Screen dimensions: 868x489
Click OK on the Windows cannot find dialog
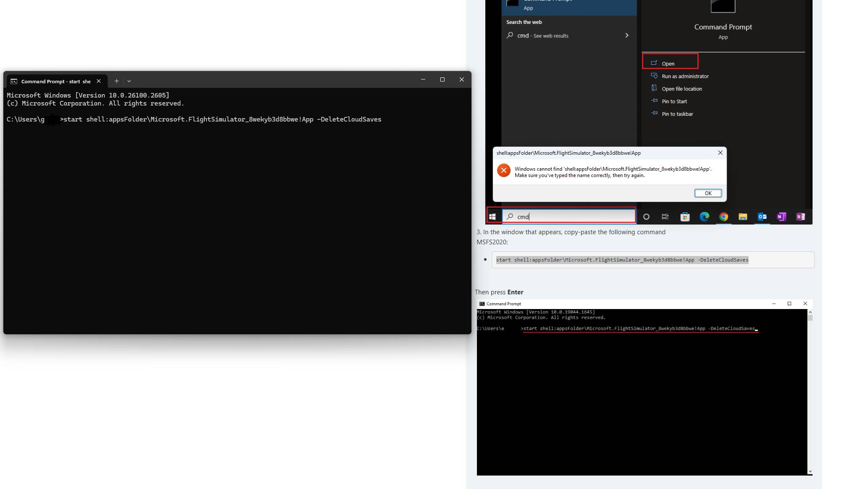point(708,193)
